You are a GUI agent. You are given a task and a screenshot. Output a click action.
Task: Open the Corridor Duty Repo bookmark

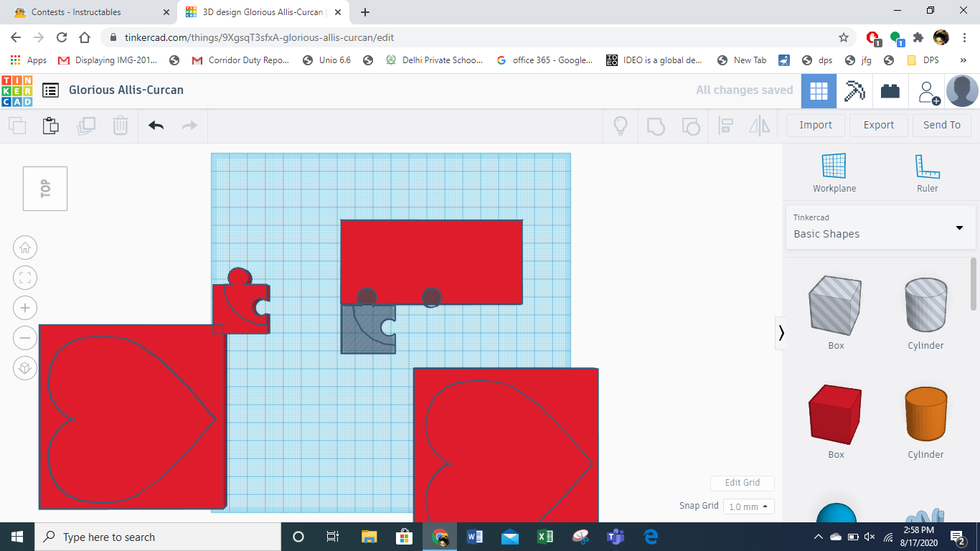(240, 60)
